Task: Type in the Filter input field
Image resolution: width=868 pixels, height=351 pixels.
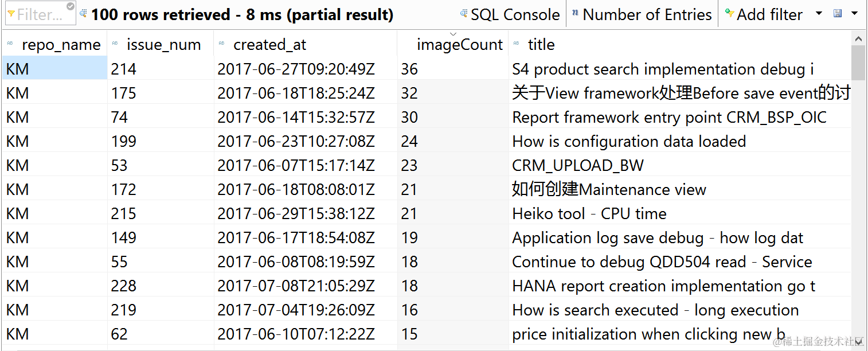Action: coord(40,14)
